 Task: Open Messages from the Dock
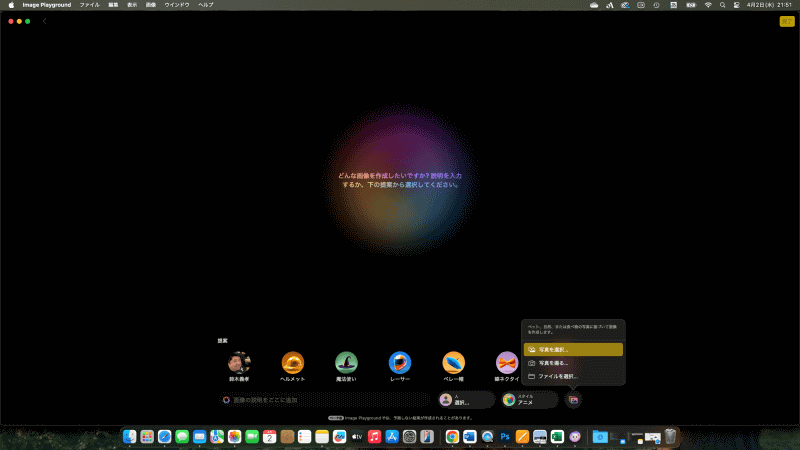click(x=182, y=437)
